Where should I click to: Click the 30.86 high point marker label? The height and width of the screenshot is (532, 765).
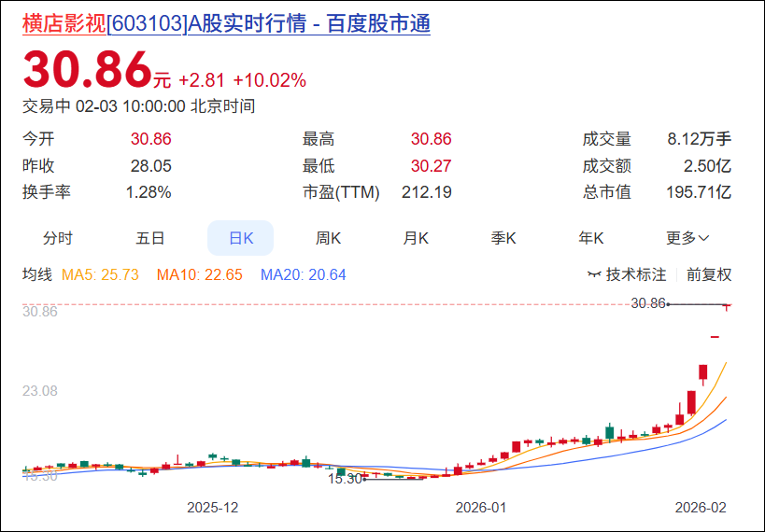[648, 303]
